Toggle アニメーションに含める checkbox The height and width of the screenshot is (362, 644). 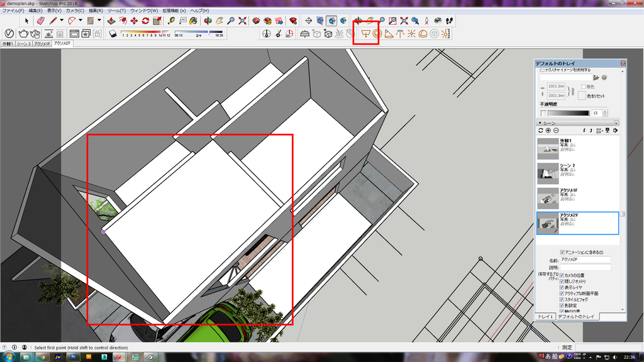[562, 253]
